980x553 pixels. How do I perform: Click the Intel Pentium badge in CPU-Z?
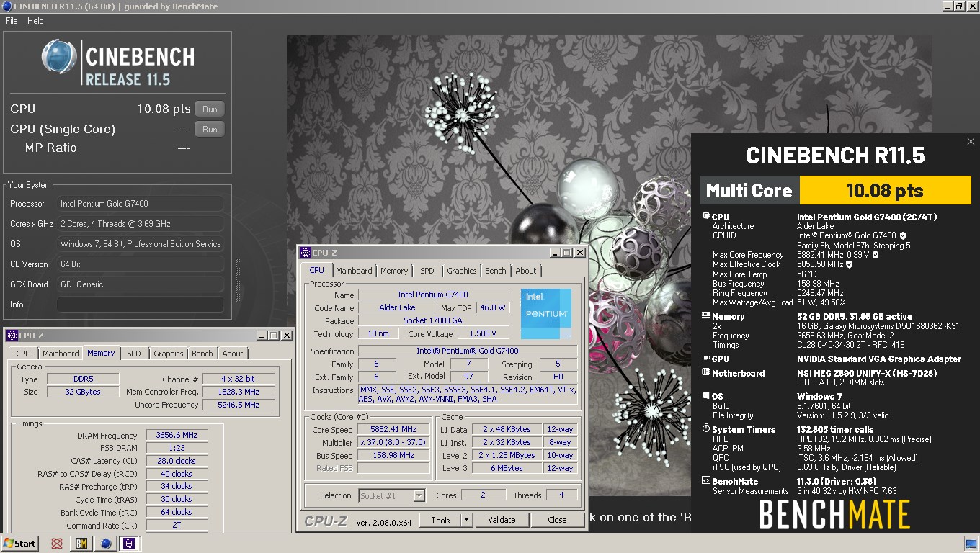click(x=546, y=314)
